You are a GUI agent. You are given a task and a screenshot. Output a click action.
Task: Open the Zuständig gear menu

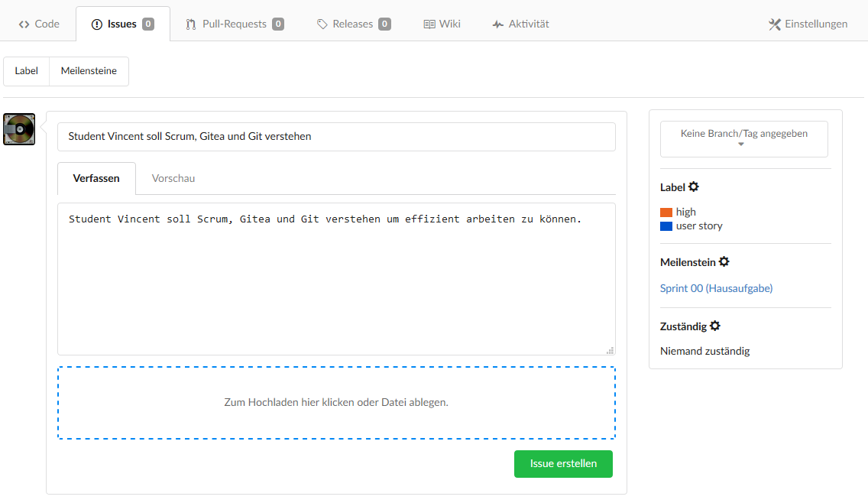click(x=715, y=326)
